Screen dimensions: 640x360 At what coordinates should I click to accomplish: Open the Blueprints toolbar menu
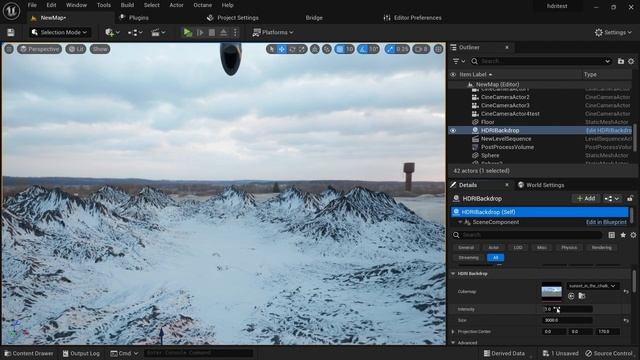[x=136, y=32]
